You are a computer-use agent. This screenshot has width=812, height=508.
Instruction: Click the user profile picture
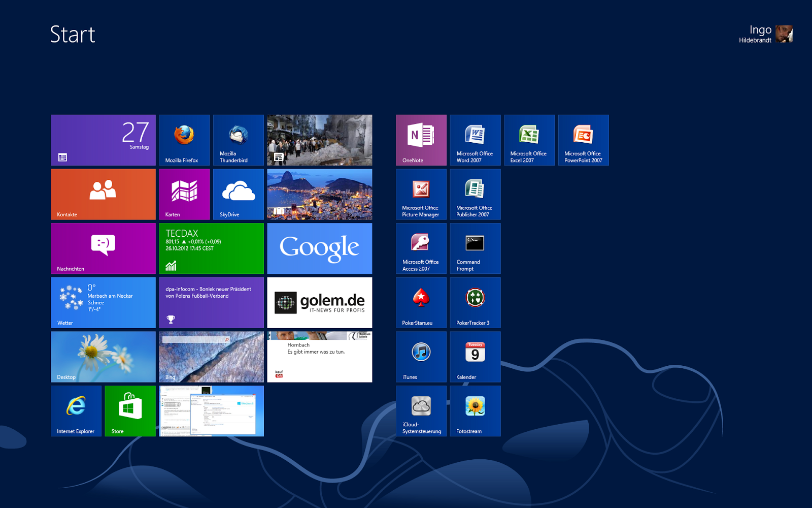784,34
